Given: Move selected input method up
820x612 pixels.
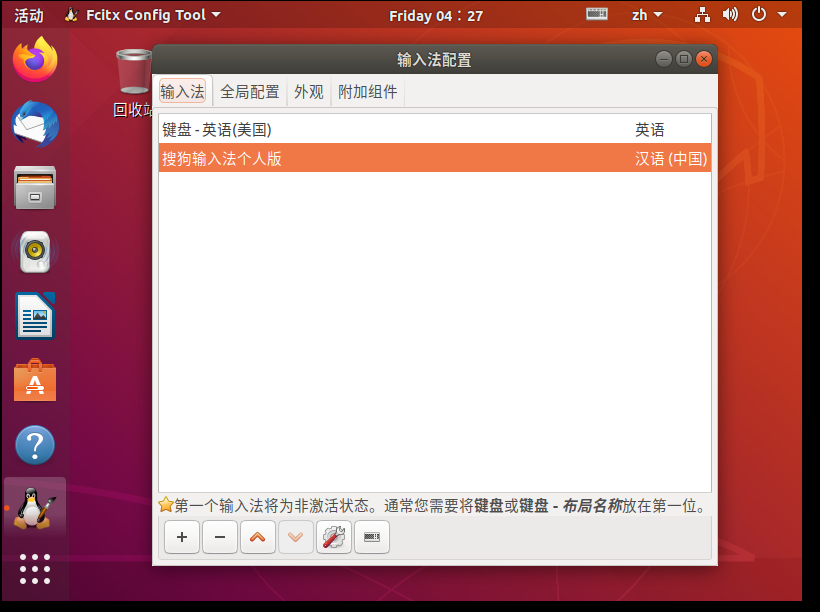Looking at the screenshot, I should (x=258, y=537).
